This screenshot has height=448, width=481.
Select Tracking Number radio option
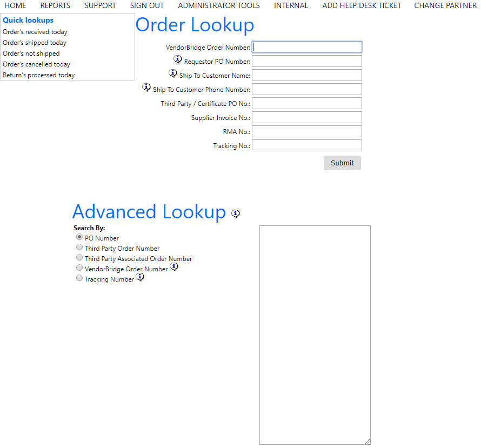[x=79, y=278]
